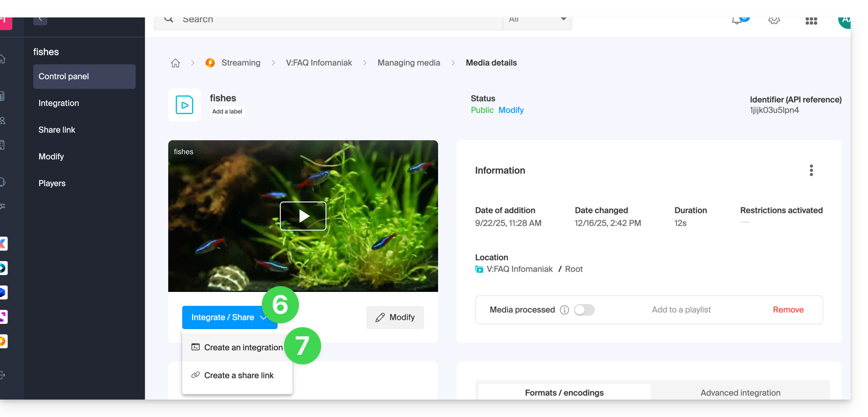The height and width of the screenshot is (417, 868).
Task: Switch to Formats / encodings tab
Action: (x=564, y=393)
